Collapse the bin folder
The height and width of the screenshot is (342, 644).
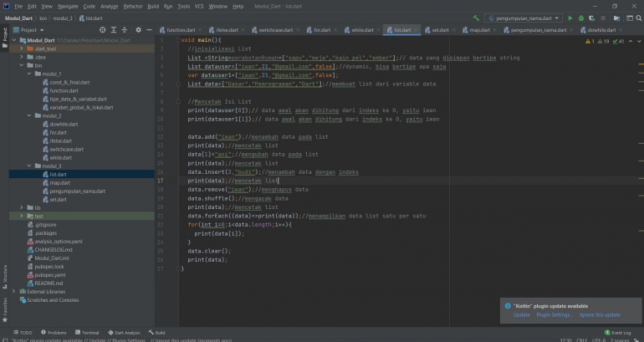[22, 65]
